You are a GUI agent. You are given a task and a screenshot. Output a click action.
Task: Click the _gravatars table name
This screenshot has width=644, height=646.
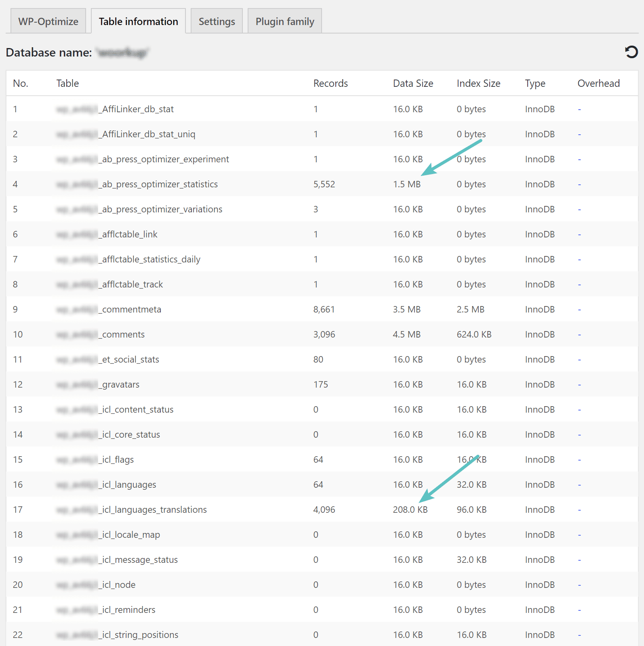(x=120, y=384)
